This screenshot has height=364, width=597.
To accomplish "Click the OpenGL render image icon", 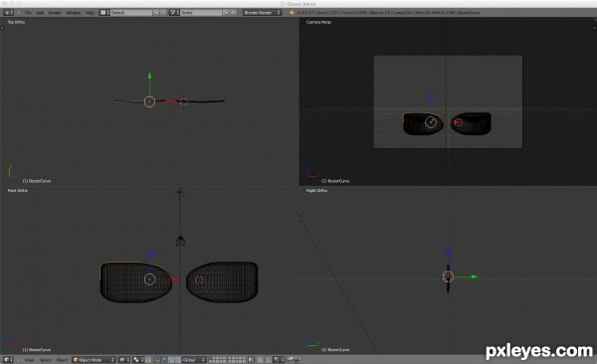I will [x=291, y=360].
